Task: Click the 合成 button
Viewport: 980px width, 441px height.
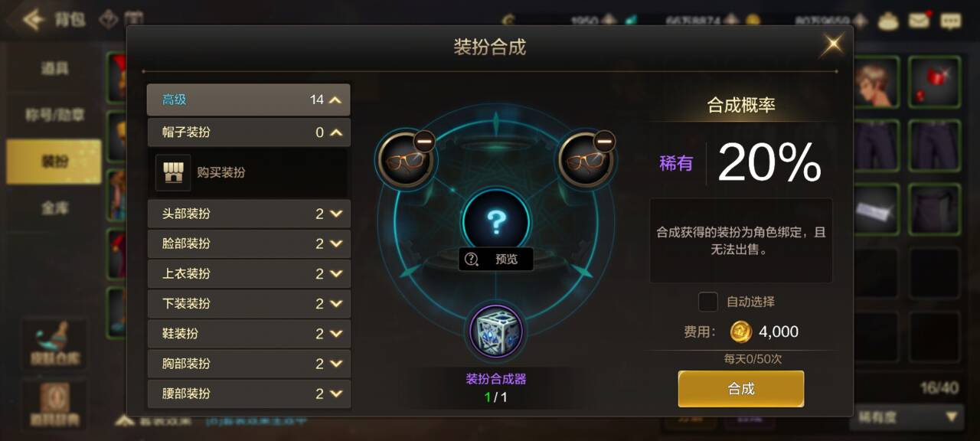Action: pos(741,388)
